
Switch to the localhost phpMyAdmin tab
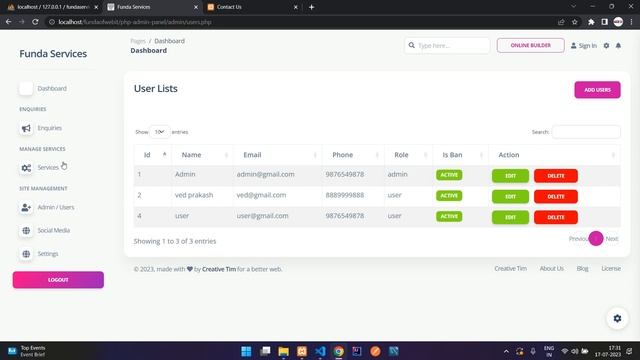click(x=53, y=7)
